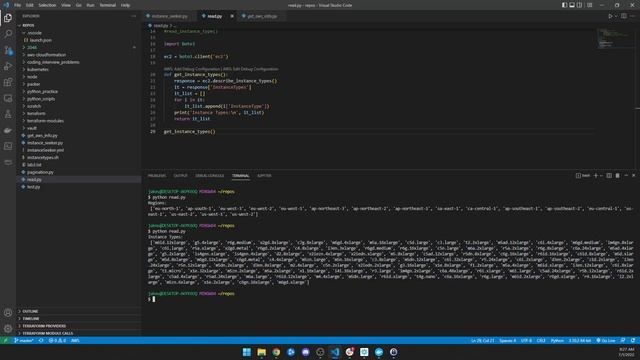Image resolution: width=640 pixels, height=360 pixels.
Task: Open the Docker view in activity bar
Action: coord(8,130)
